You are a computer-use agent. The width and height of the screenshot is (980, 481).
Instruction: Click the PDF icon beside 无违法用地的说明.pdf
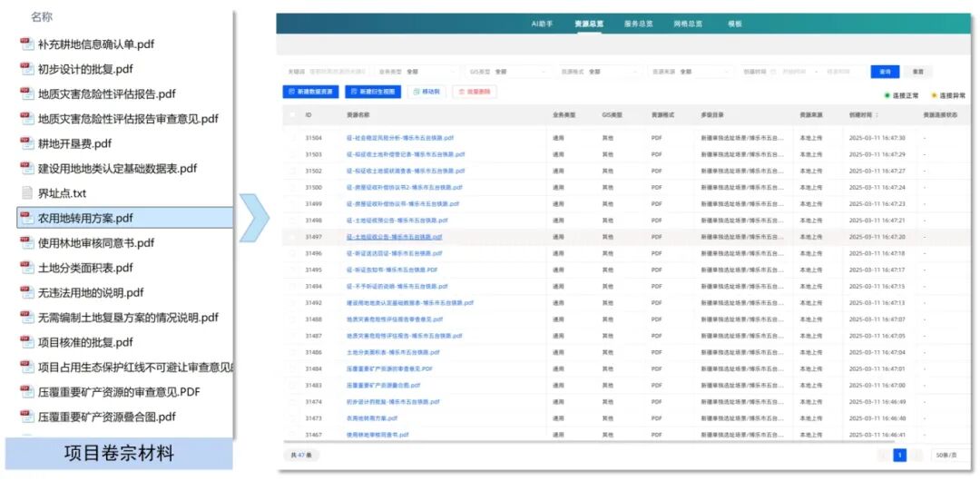tap(26, 292)
